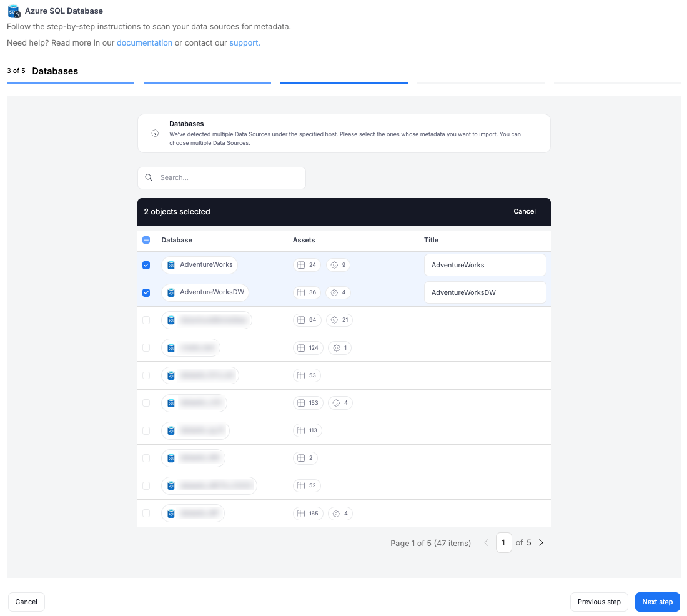This screenshot has height=616, width=687.
Task: Uncheck the AdventureWorks database checkbox
Action: (x=146, y=265)
